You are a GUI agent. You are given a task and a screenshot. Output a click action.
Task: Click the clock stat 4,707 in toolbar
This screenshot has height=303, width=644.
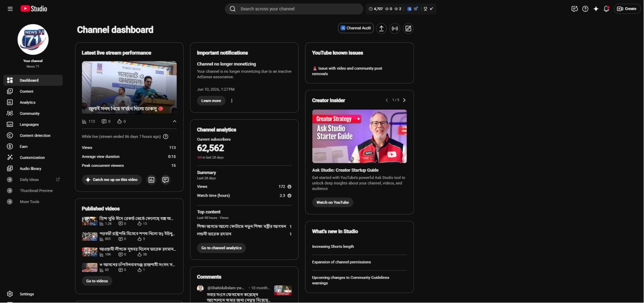[x=376, y=9]
